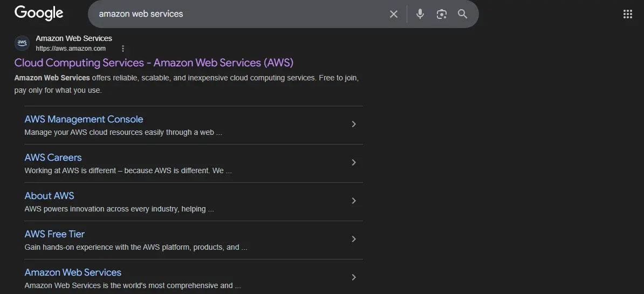Open the AWS Free Tier sitelink
The height and width of the screenshot is (294, 644).
click(54, 234)
